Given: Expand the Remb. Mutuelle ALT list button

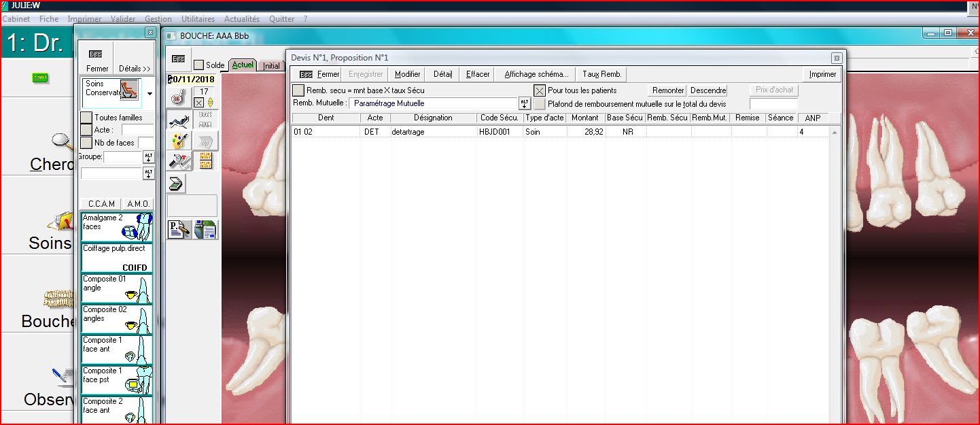Looking at the screenshot, I should pyautogui.click(x=524, y=103).
